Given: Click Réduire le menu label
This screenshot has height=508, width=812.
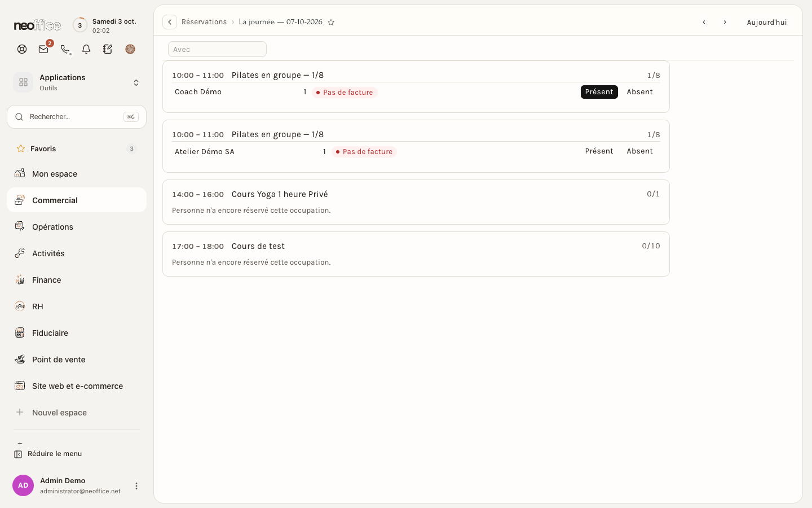Looking at the screenshot, I should (x=55, y=454).
